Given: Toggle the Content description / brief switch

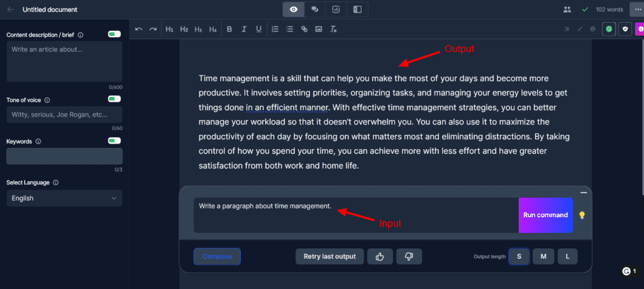Looking at the screenshot, I should point(114,35).
